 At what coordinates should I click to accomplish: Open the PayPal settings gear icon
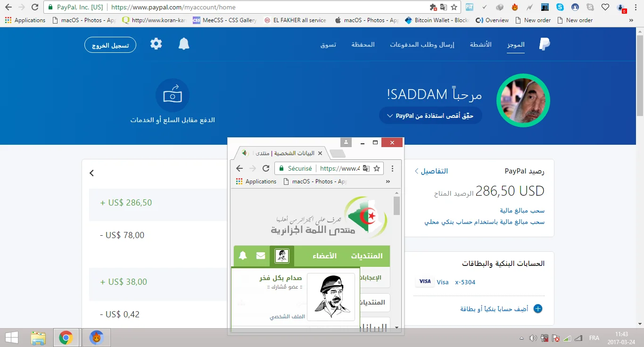click(x=156, y=44)
